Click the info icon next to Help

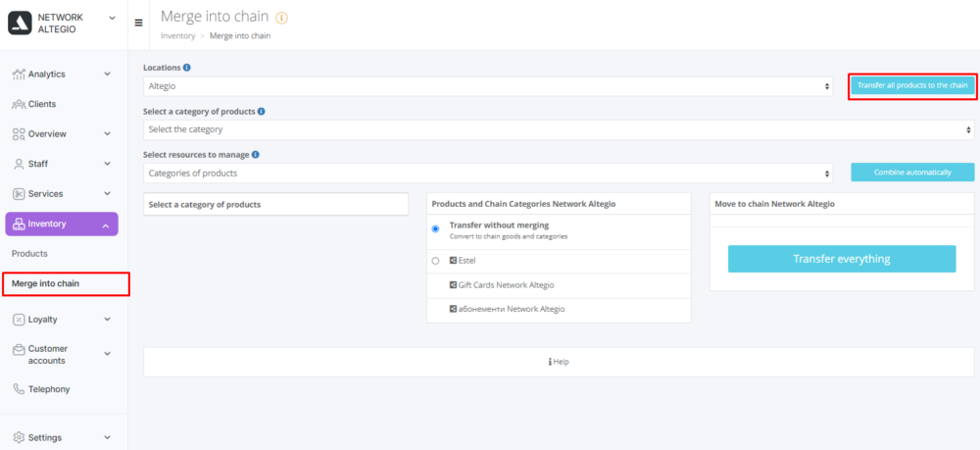coord(550,362)
